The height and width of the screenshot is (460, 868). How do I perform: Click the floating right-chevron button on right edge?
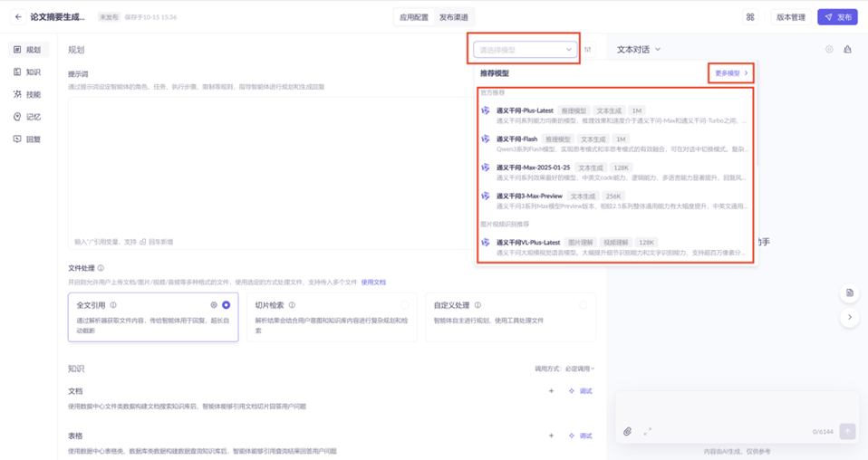[850, 317]
